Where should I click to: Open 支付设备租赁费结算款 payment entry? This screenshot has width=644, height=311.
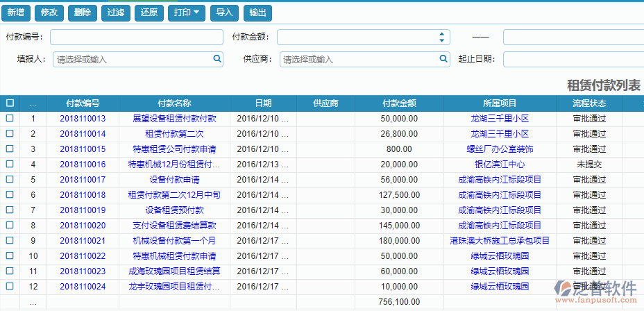tap(175, 226)
